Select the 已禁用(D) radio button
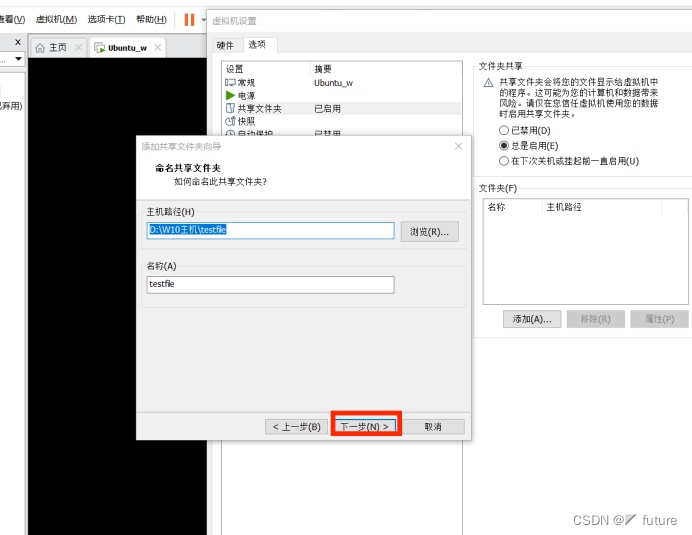 [504, 130]
